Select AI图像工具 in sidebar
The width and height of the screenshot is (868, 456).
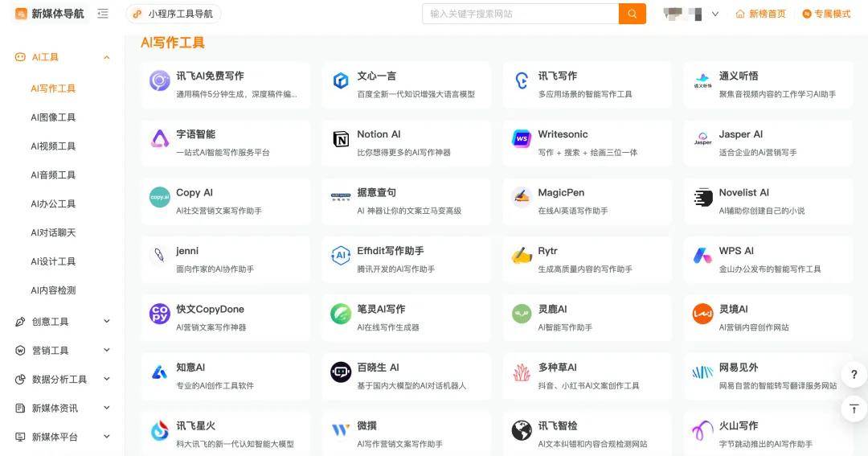pyautogui.click(x=53, y=117)
